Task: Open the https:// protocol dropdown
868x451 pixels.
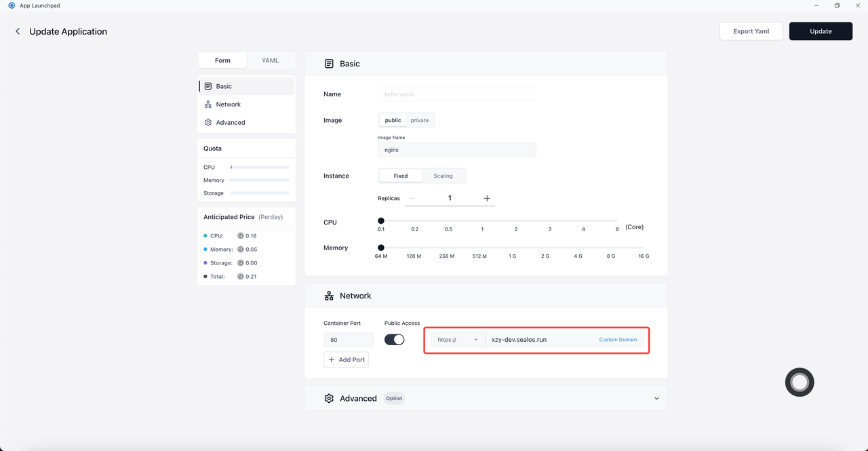Action: (458, 339)
